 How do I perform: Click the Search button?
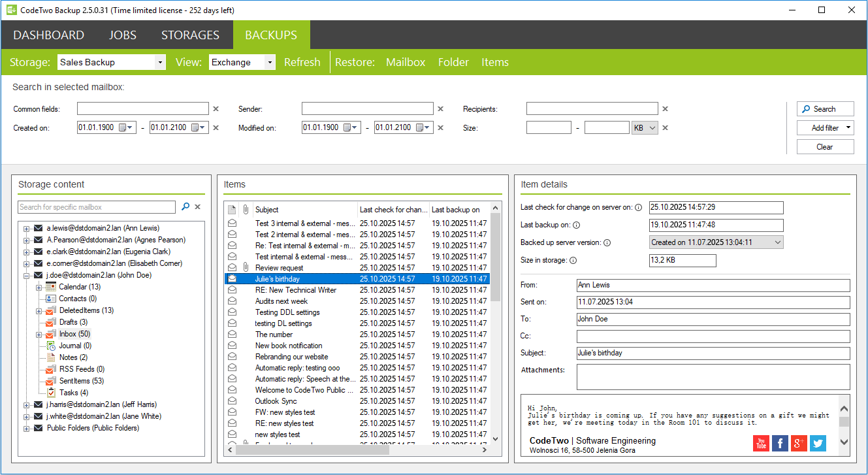point(825,108)
